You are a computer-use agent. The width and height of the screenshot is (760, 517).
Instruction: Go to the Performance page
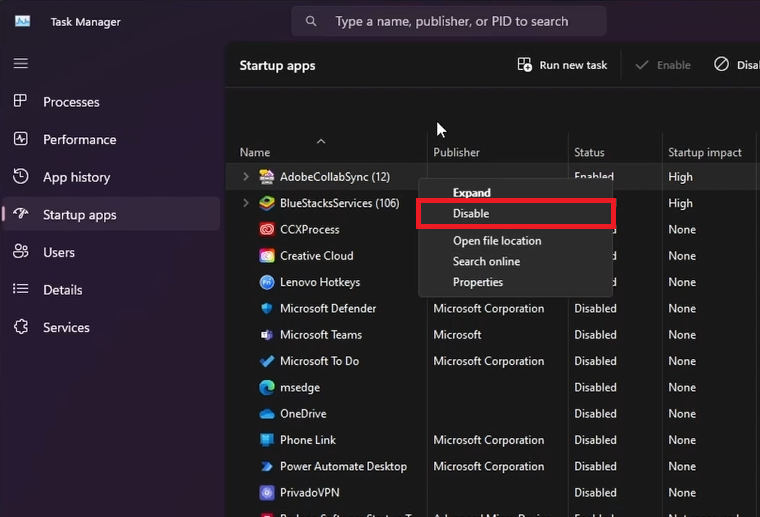coord(79,140)
